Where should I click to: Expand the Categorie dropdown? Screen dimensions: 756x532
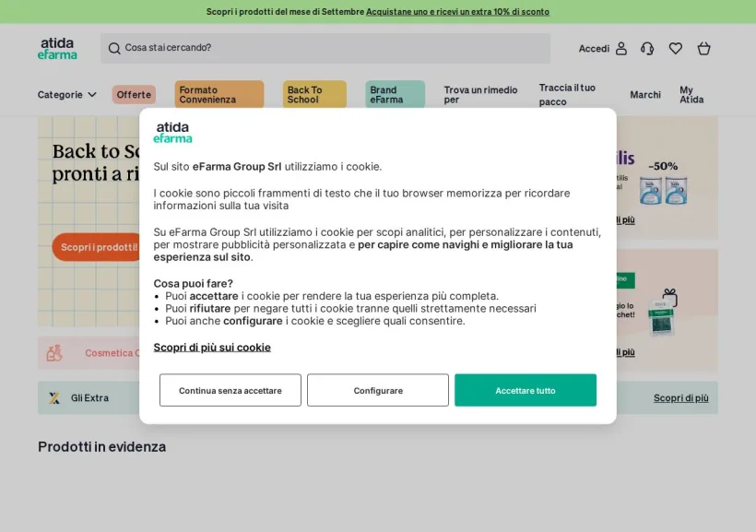[67, 95]
